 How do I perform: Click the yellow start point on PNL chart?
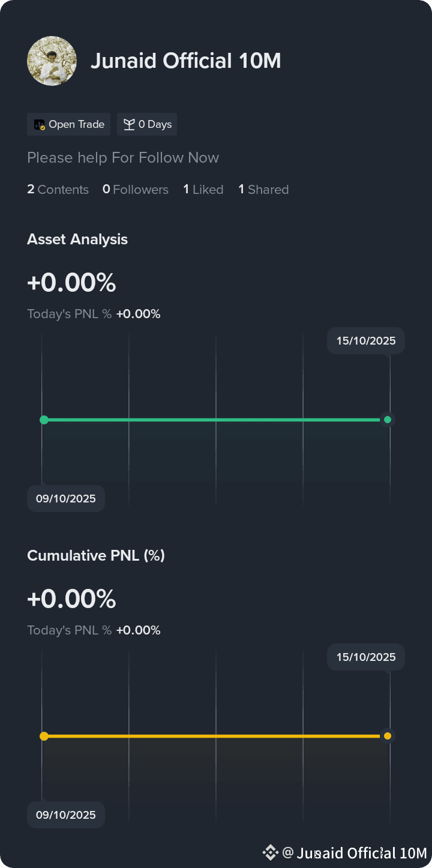click(44, 736)
